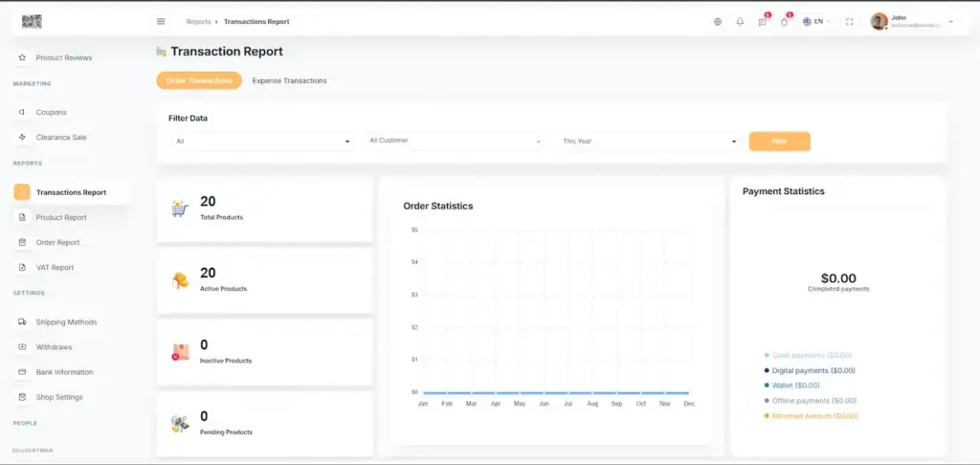Click the Transaction Report title icon
Screen dimensions: 980x465
(x=161, y=52)
